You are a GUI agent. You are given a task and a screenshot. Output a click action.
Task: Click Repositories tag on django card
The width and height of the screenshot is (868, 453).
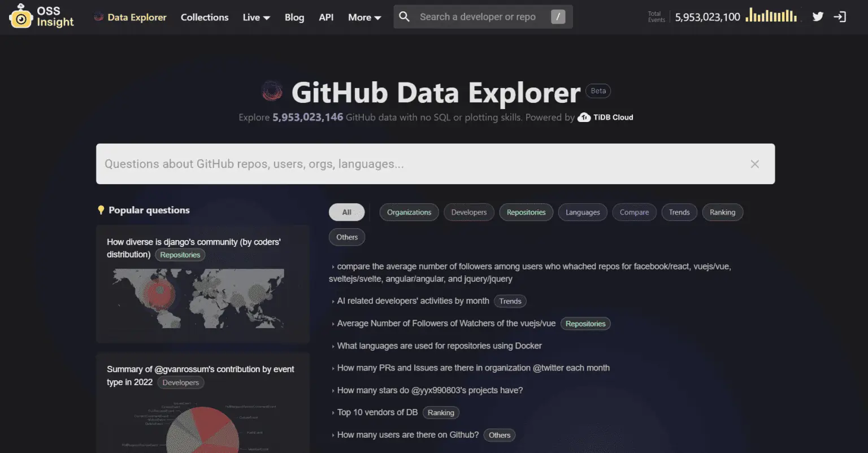click(x=180, y=255)
